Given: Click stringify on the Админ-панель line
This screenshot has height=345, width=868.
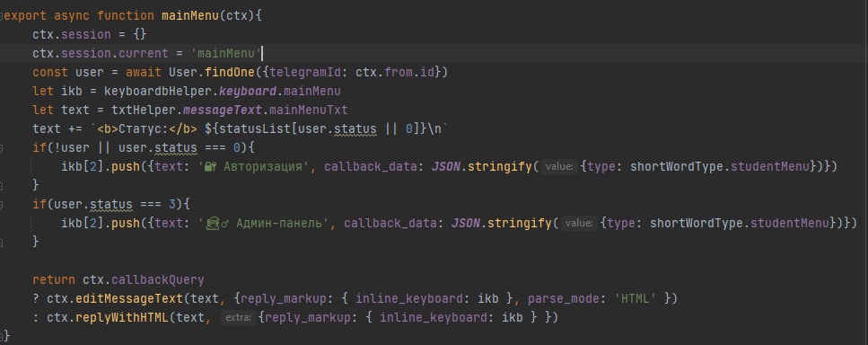Looking at the screenshot, I should (519, 223).
